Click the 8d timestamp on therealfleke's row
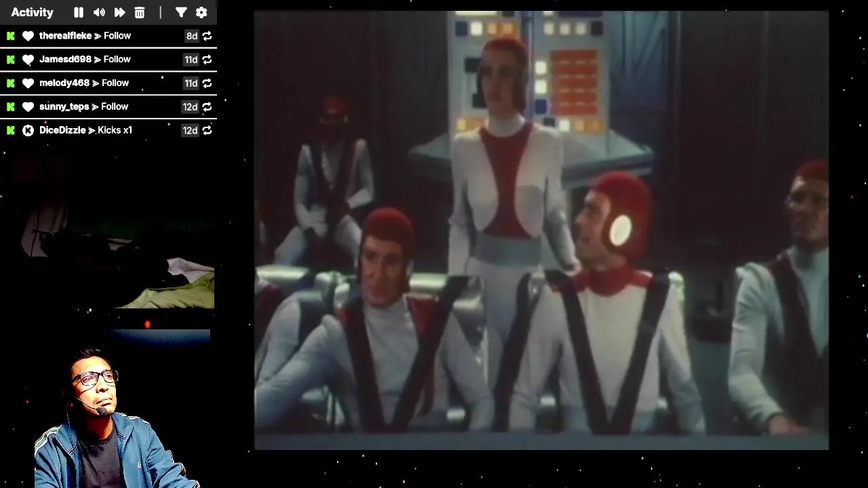The height and width of the screenshot is (488, 868). pyautogui.click(x=191, y=36)
